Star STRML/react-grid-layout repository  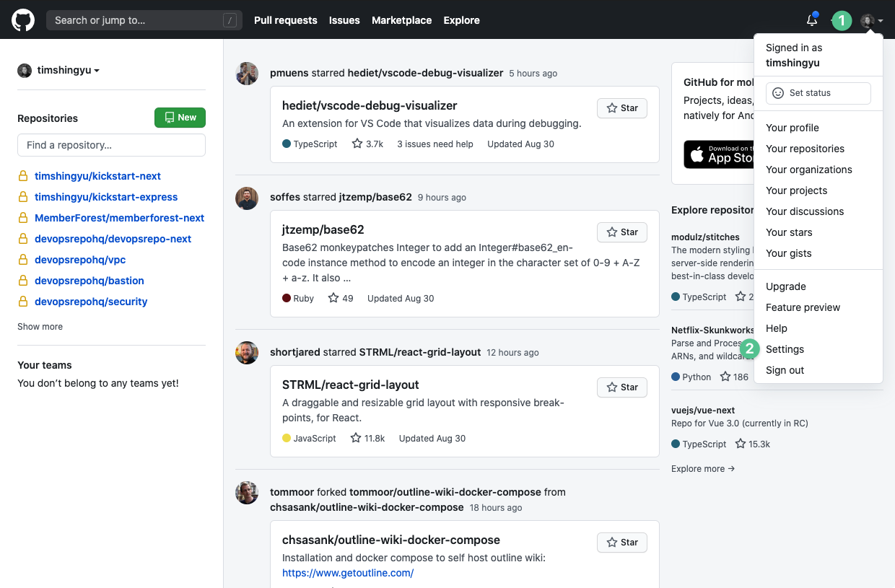(x=622, y=387)
